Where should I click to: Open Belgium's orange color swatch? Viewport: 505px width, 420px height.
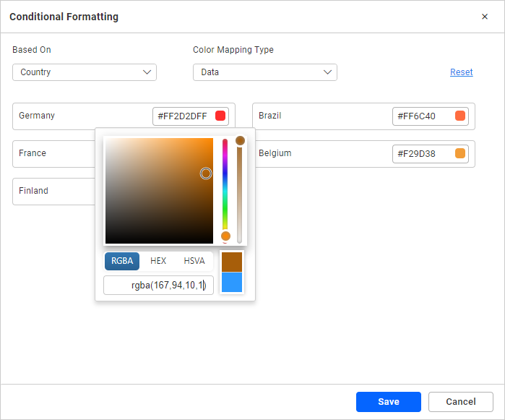tap(460, 153)
